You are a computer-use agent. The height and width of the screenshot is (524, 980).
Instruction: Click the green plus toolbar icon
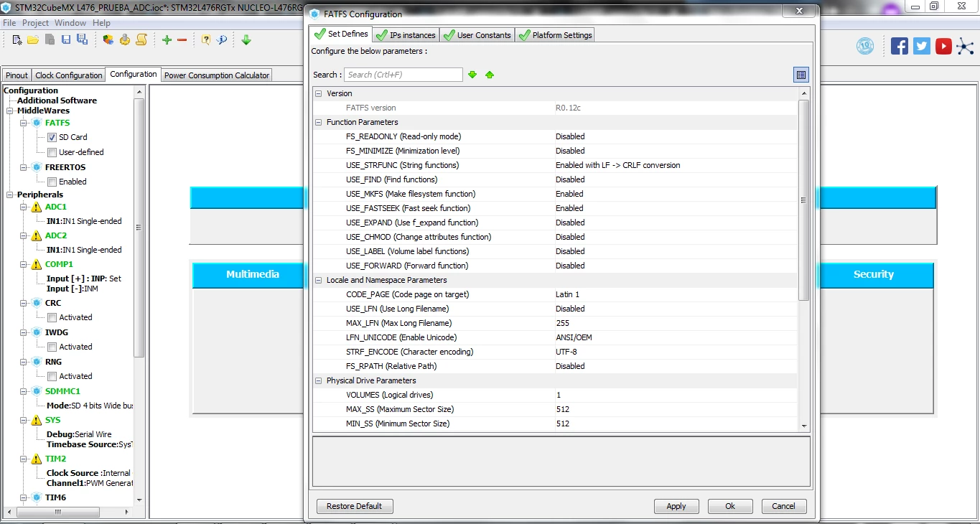[167, 39]
